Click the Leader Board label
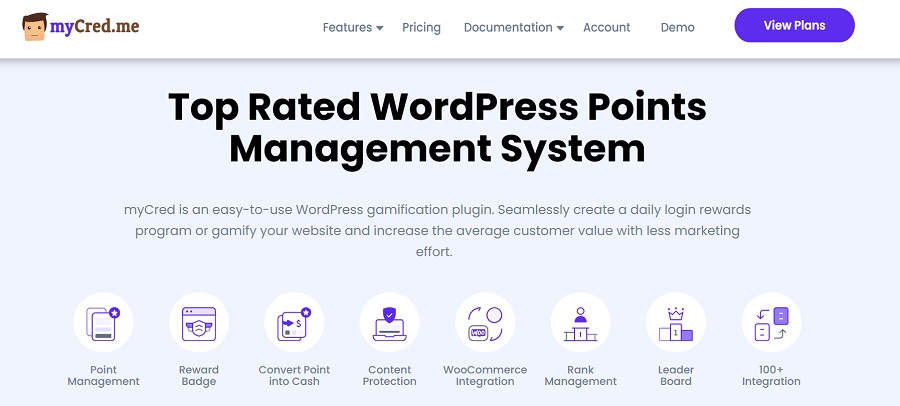The image size is (900, 406). click(676, 376)
